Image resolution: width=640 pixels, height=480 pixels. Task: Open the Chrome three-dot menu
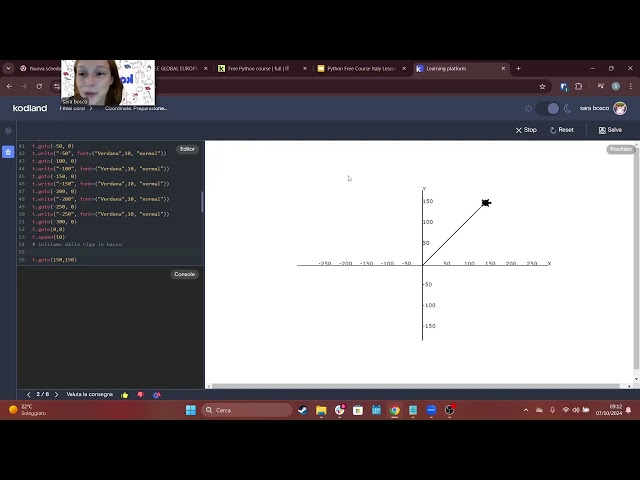[631, 87]
